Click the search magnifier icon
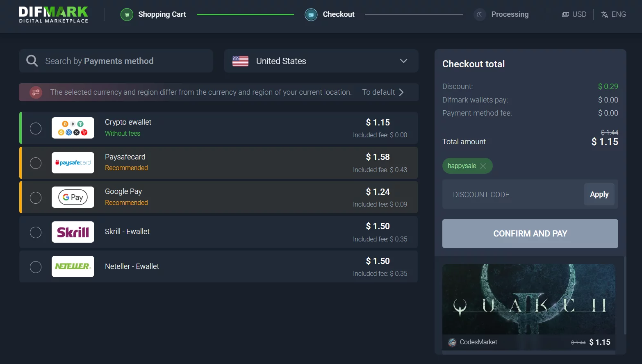Viewport: 642px width, 364px height. pyautogui.click(x=32, y=61)
